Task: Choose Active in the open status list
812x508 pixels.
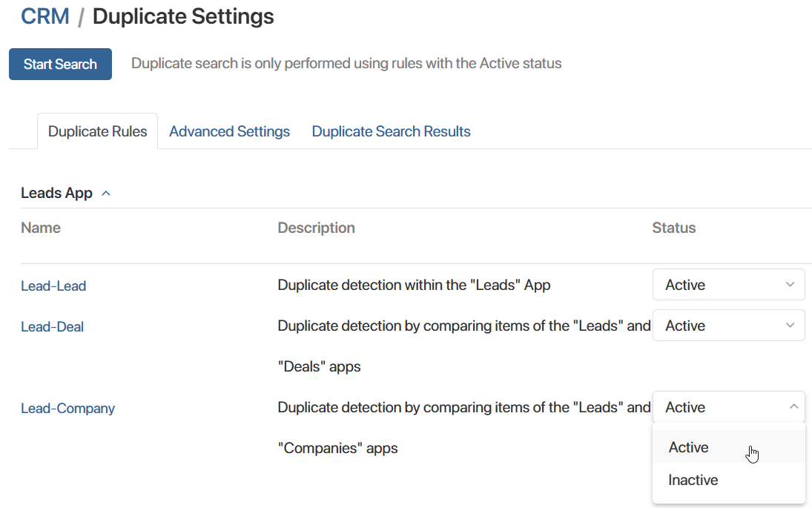Action: [688, 446]
